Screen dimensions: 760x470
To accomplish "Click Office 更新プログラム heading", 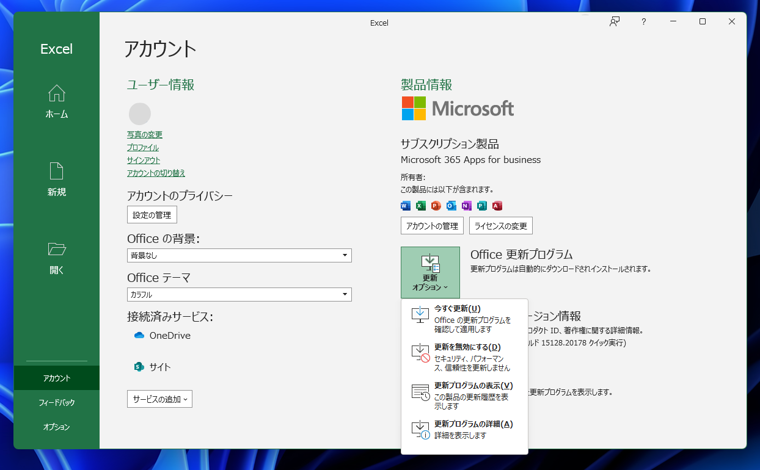I will point(522,254).
